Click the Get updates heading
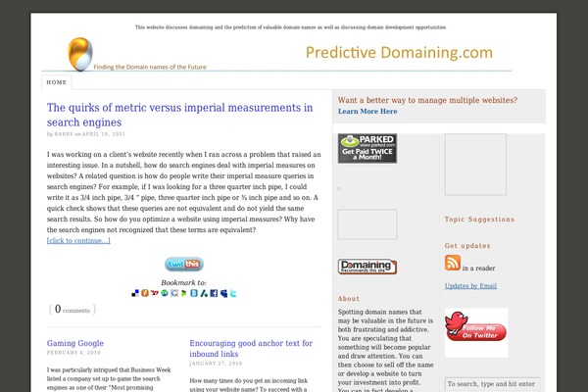 pyautogui.click(x=467, y=246)
